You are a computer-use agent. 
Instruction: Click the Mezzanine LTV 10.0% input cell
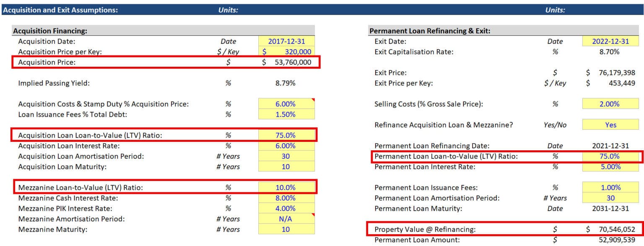[x=286, y=187]
